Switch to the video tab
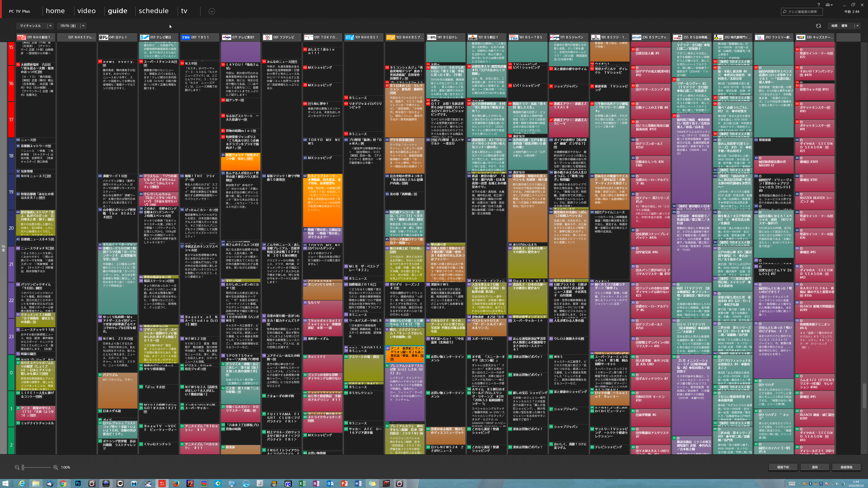 [x=86, y=11]
